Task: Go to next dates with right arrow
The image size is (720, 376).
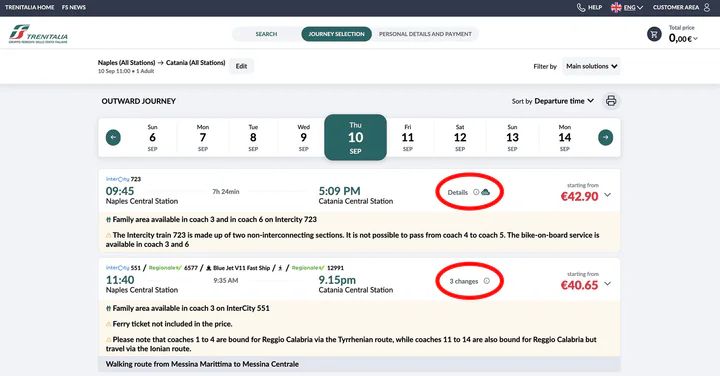Action: [605, 137]
